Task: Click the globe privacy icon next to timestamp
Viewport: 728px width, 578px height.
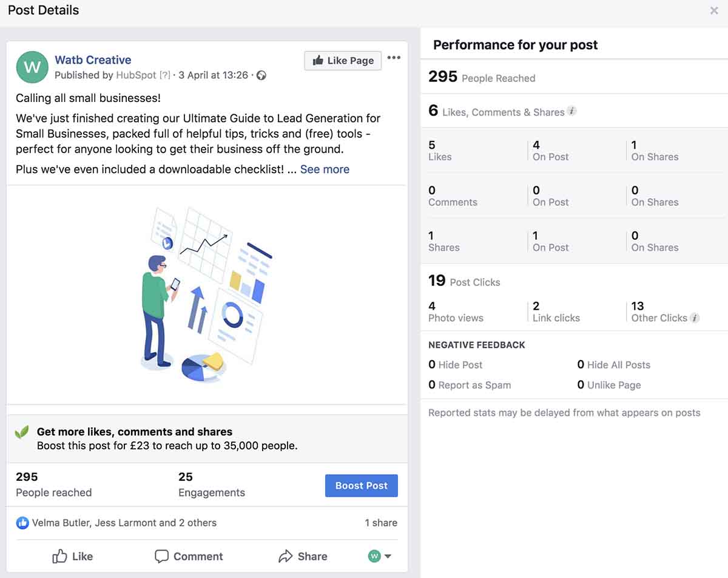Action: [260, 75]
